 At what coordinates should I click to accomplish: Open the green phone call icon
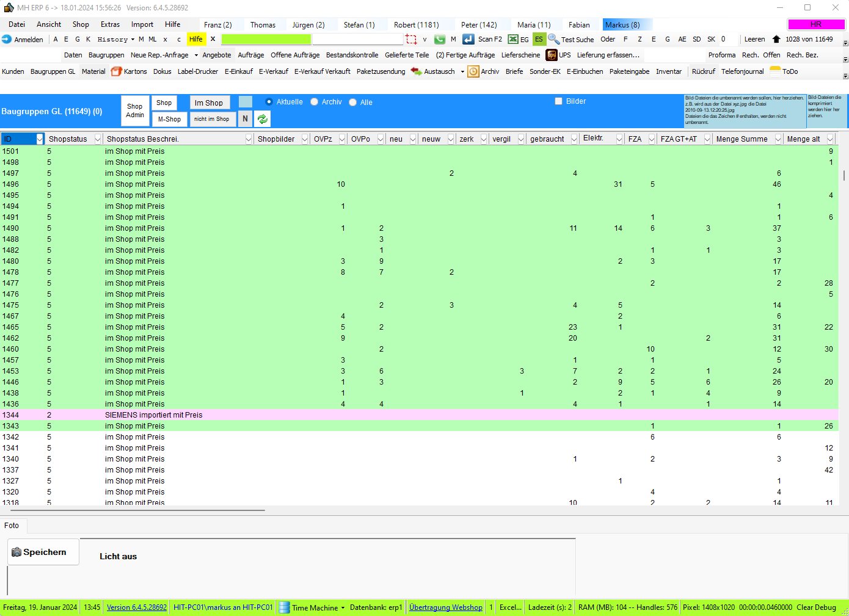[439, 39]
